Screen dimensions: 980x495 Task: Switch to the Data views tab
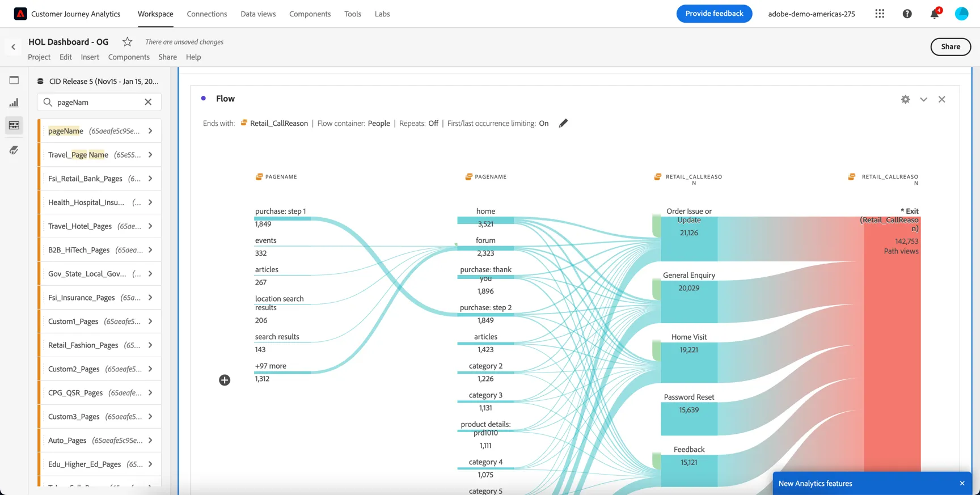pyautogui.click(x=258, y=14)
